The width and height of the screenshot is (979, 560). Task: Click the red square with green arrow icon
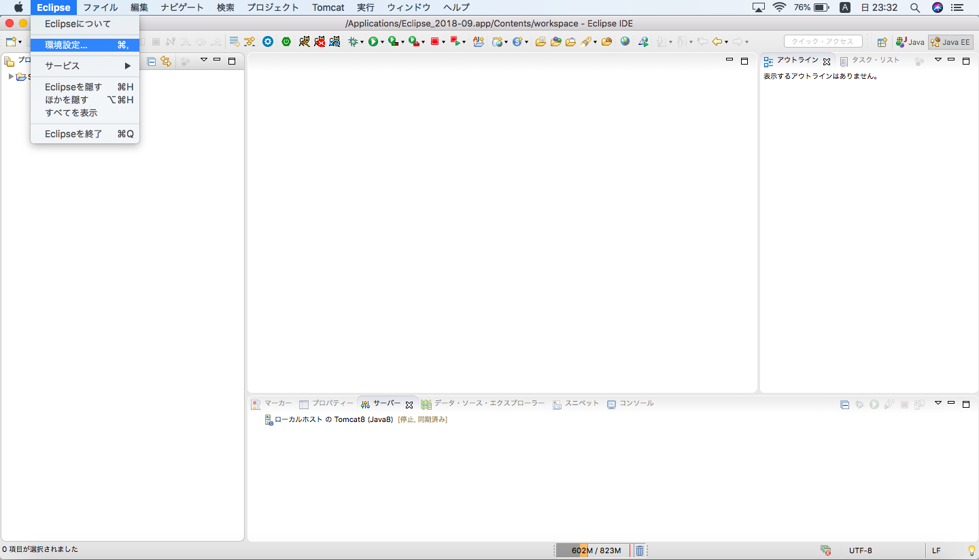coord(455,41)
